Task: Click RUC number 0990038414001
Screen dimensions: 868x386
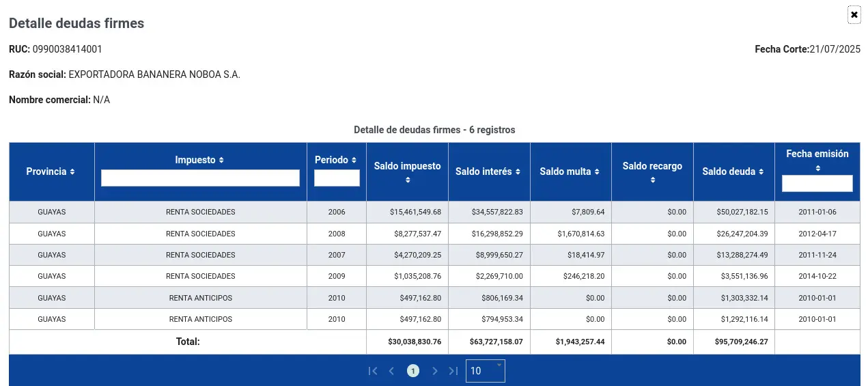Action: pos(68,49)
